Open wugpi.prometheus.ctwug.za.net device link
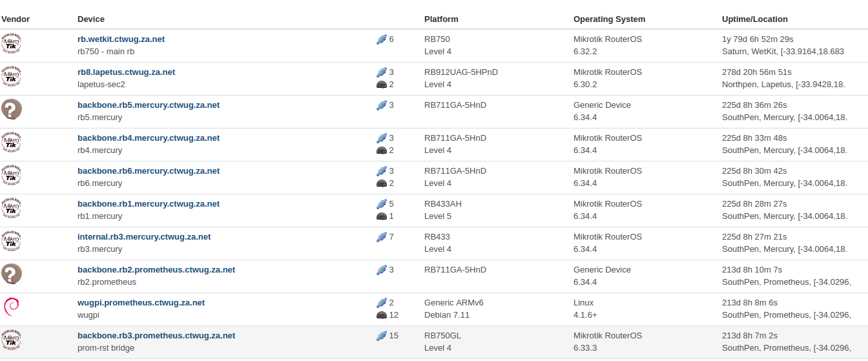This screenshot has height=361, width=868. [x=141, y=303]
